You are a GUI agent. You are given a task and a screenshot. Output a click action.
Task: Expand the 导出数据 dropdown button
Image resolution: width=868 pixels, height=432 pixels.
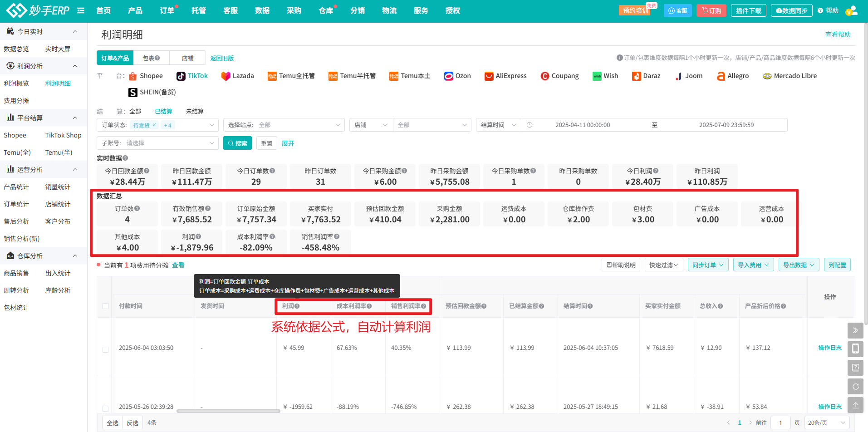click(x=799, y=265)
